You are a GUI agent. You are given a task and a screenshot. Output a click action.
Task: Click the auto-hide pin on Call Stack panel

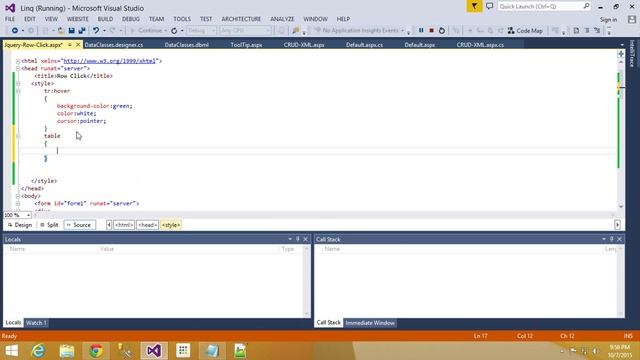pyautogui.click(x=612, y=239)
